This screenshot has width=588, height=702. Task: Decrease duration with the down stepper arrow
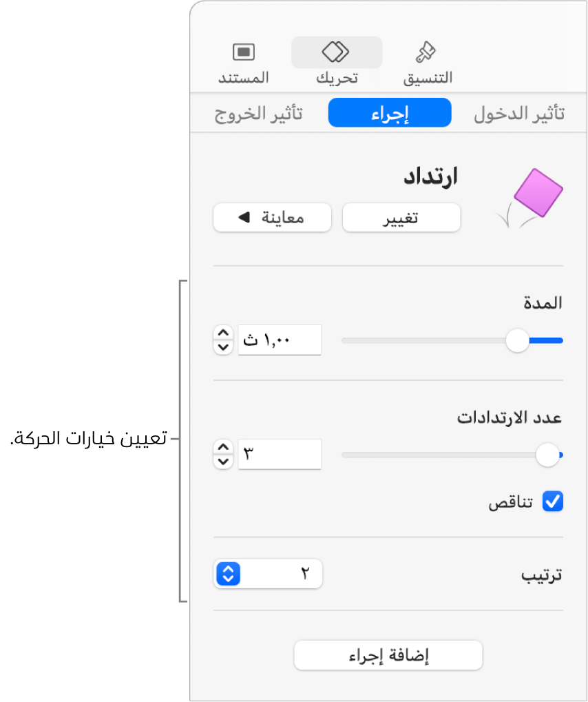coord(222,347)
